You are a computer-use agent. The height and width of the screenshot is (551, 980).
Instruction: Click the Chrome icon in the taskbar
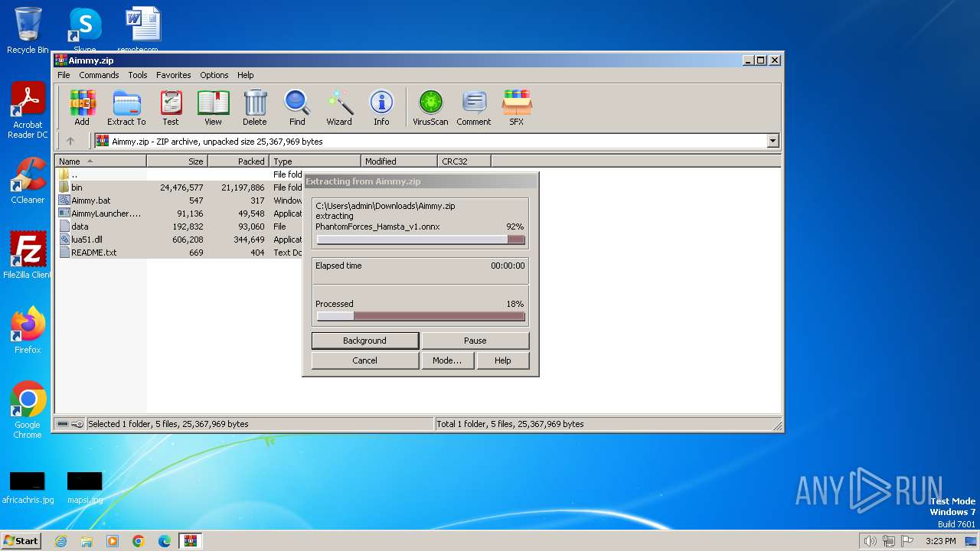coord(139,541)
